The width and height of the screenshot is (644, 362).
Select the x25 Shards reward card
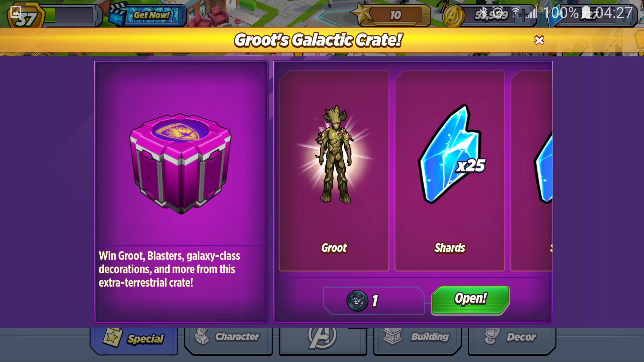450,171
